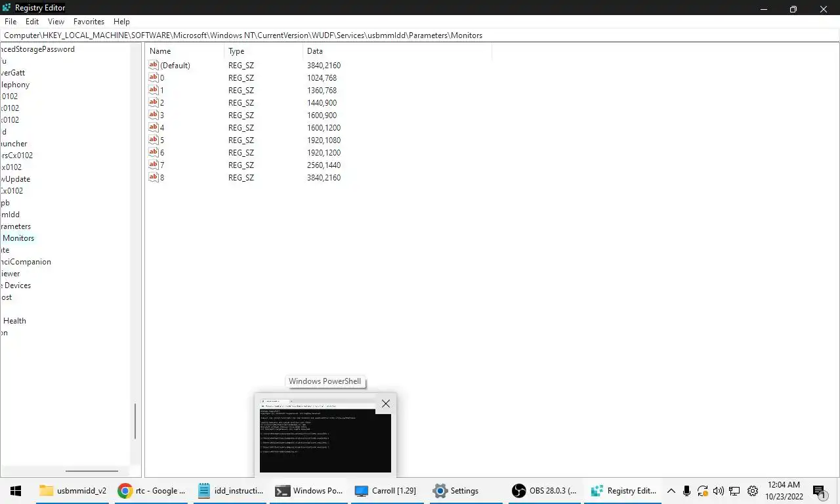Click the 2560,1440 data cell
Viewport: 840px width, 504px height.
coord(324,165)
